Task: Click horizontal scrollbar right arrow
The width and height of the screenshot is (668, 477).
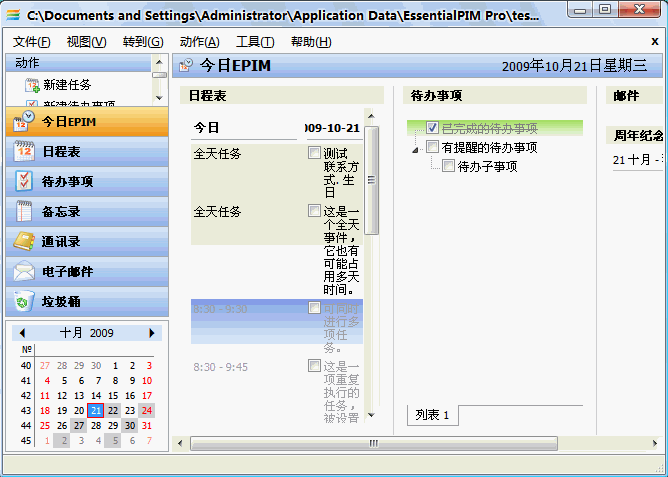Action: (655, 443)
